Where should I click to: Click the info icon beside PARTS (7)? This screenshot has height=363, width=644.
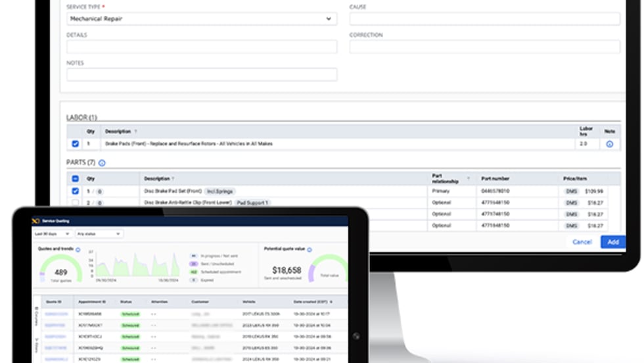tap(102, 162)
